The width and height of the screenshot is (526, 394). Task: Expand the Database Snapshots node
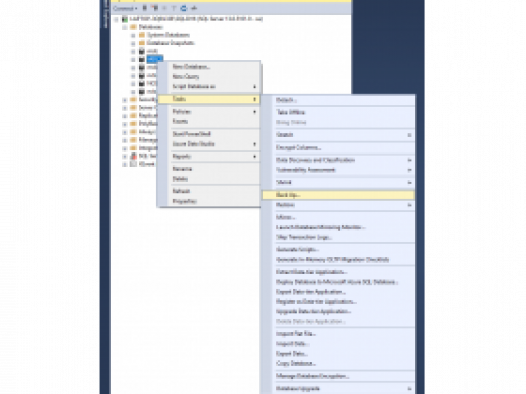pyautogui.click(x=133, y=43)
